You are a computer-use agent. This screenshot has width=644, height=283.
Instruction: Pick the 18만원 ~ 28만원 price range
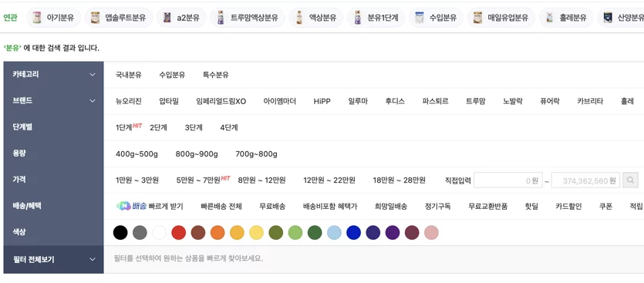pyautogui.click(x=400, y=180)
